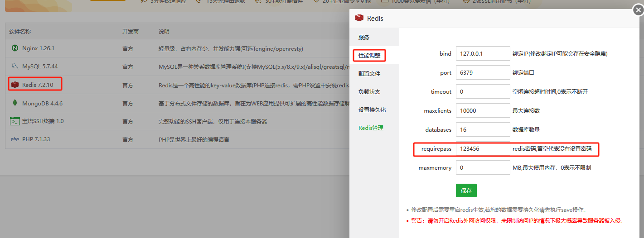Click the 说明 column header

164,32
